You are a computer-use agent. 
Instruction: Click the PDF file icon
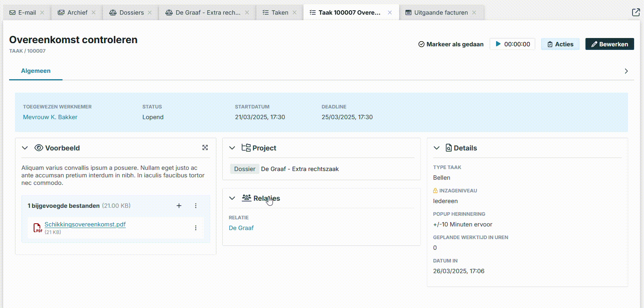click(38, 228)
